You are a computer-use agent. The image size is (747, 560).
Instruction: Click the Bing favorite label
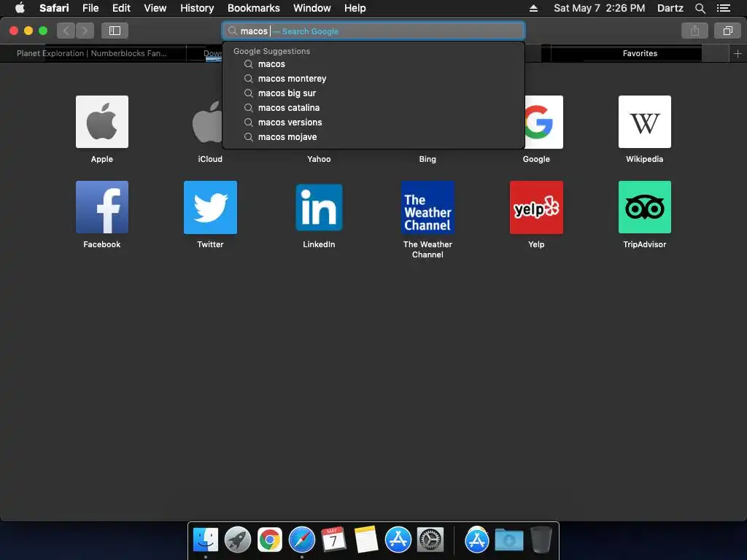coord(427,159)
